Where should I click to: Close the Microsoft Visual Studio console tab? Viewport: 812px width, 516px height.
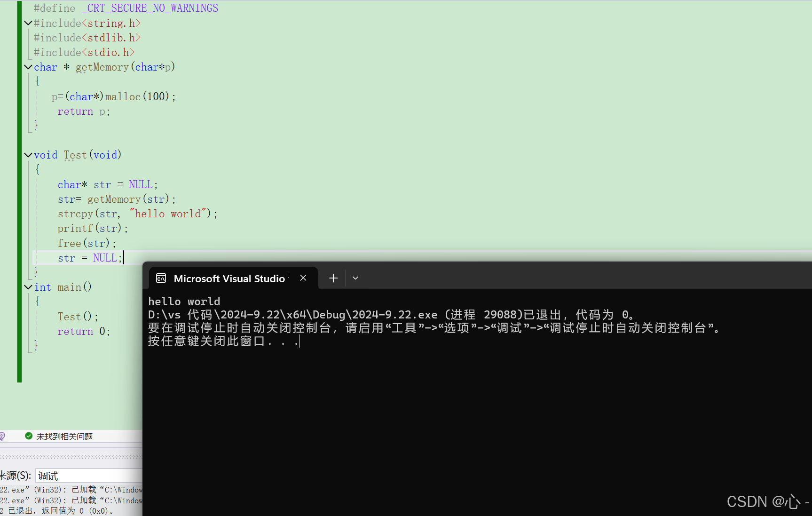click(x=303, y=278)
